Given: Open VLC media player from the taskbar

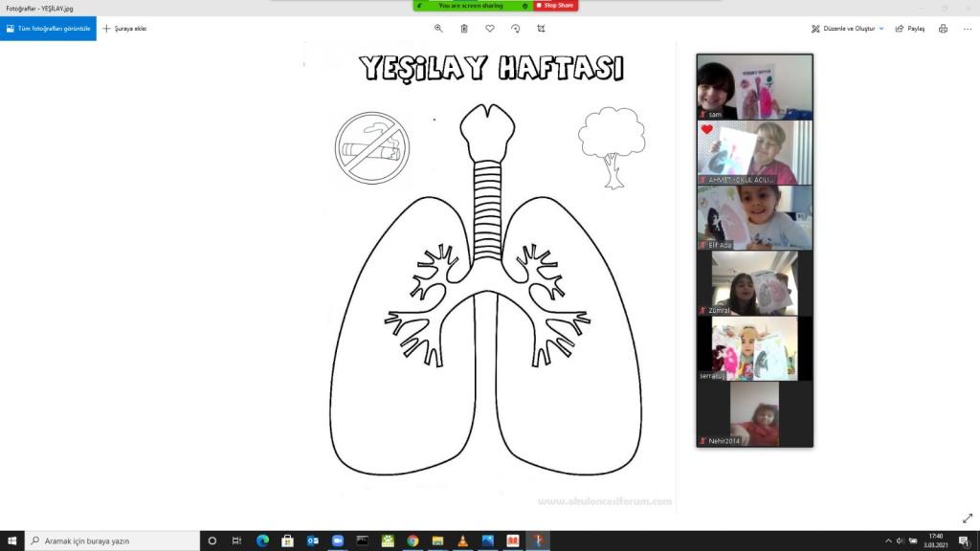Looking at the screenshot, I should click(462, 540).
